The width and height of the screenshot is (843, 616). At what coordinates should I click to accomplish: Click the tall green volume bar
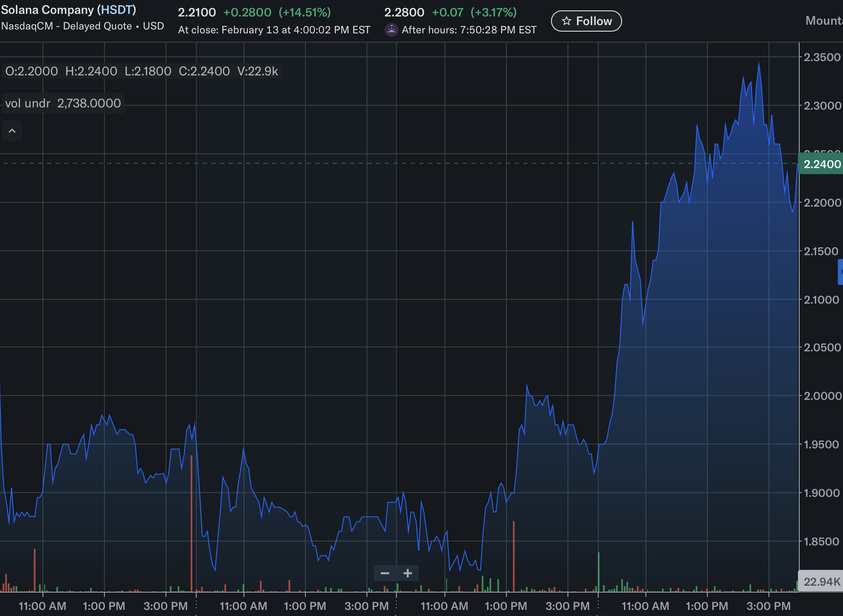pos(599,571)
